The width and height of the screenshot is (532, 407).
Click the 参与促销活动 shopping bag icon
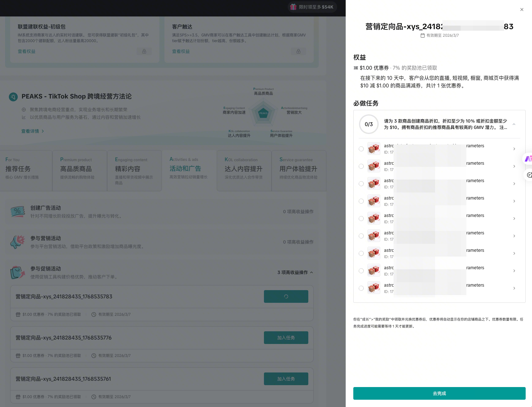(x=17, y=272)
